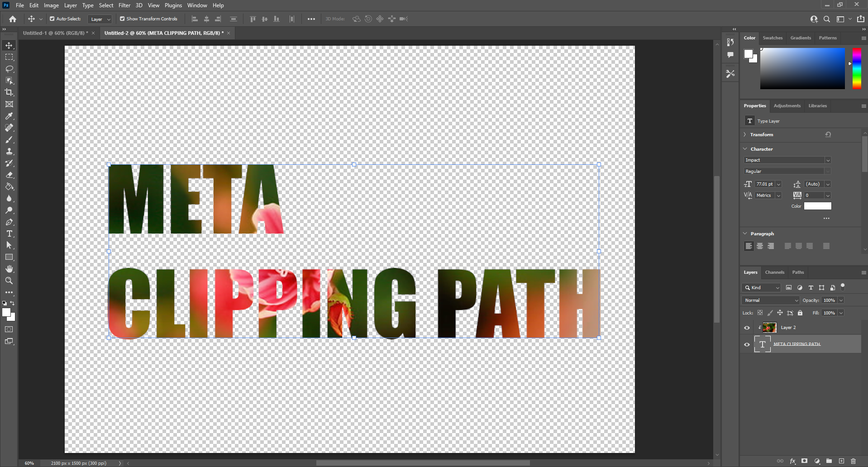Image resolution: width=868 pixels, height=467 pixels.
Task: Toggle Show Transform Controls checkbox
Action: pos(121,19)
